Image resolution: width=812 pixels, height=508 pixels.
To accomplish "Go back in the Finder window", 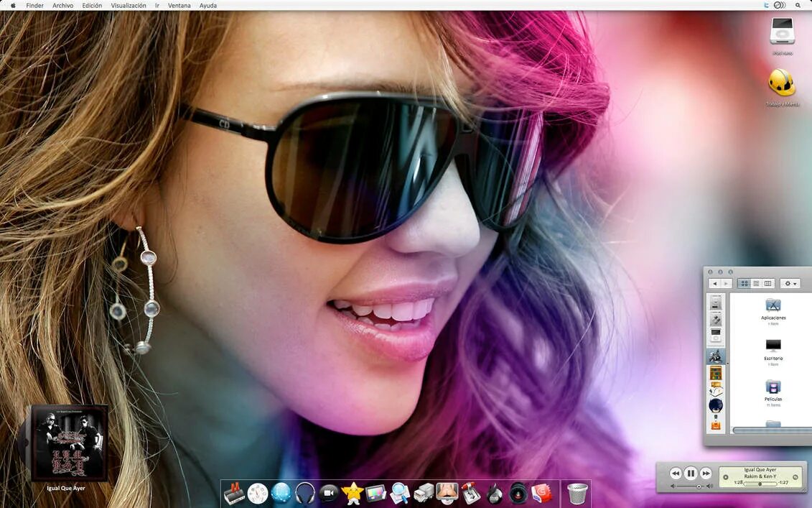I will (x=714, y=284).
